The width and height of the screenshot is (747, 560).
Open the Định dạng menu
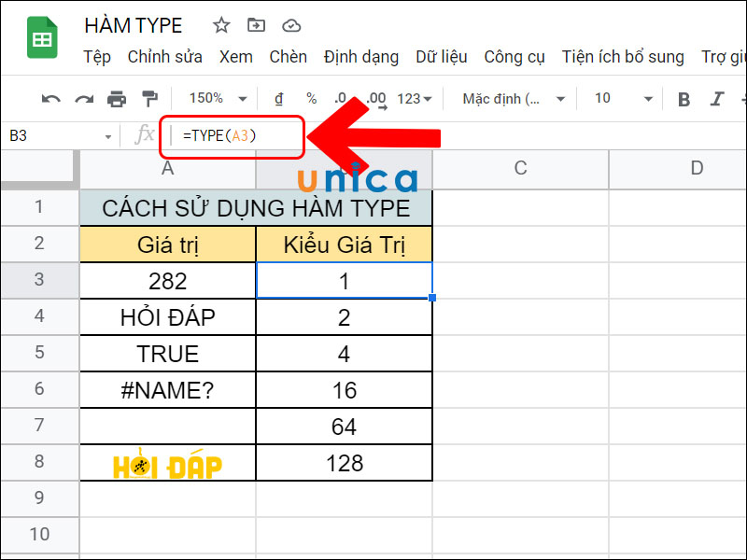coord(360,57)
